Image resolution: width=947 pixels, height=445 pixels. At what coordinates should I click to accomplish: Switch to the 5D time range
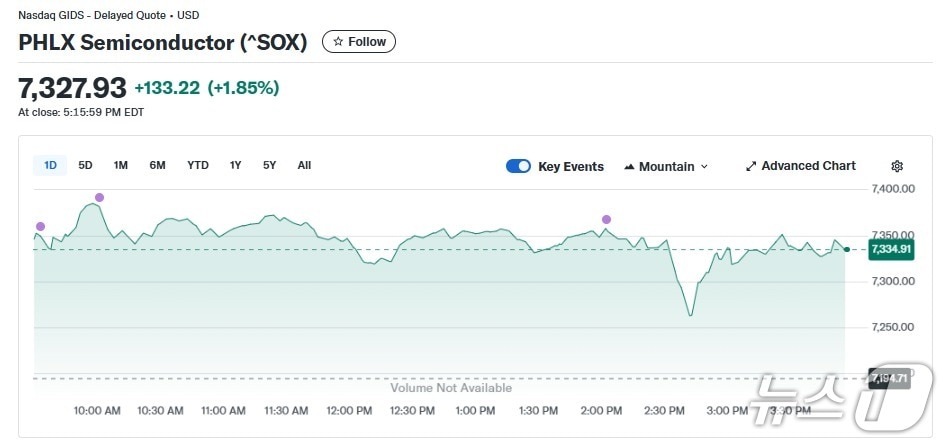[85, 165]
